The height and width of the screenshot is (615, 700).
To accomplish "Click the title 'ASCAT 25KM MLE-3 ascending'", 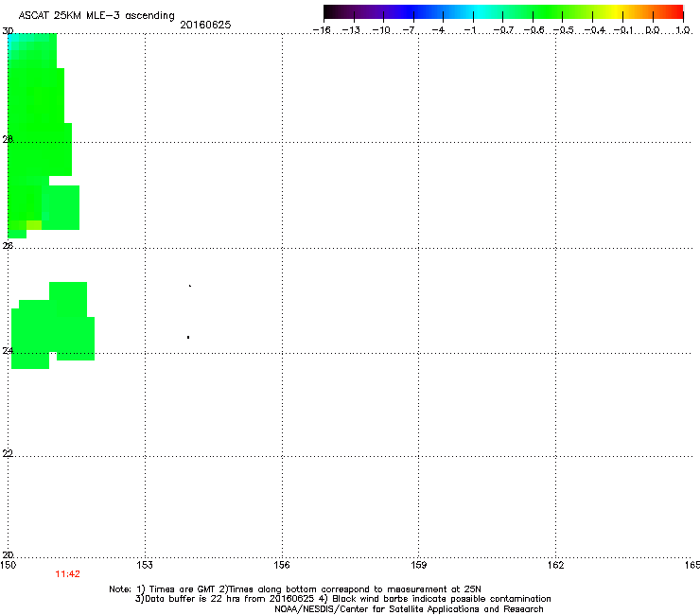I will 96,15.
